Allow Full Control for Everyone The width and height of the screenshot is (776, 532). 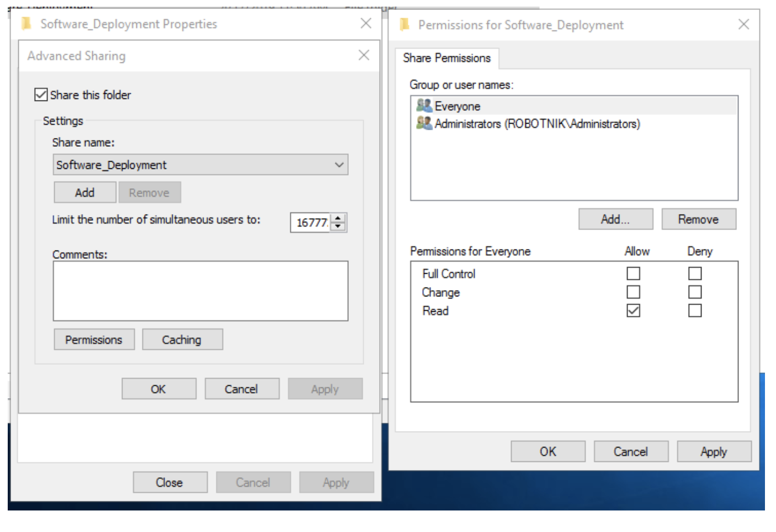pyautogui.click(x=633, y=273)
